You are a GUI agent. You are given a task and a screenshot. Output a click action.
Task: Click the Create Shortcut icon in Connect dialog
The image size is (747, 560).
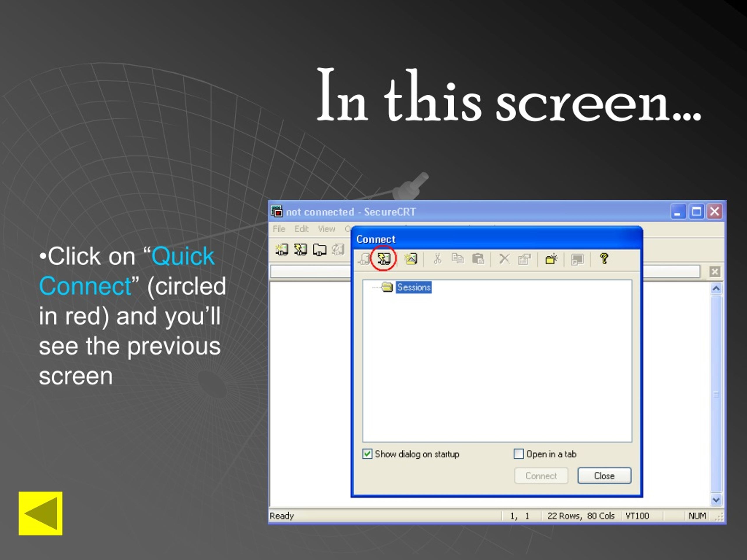point(577,259)
